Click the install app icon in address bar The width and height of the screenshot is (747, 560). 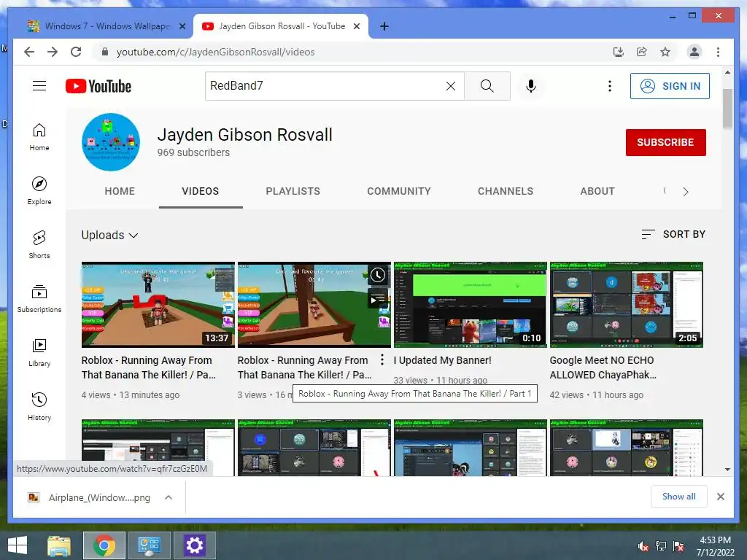tap(619, 52)
